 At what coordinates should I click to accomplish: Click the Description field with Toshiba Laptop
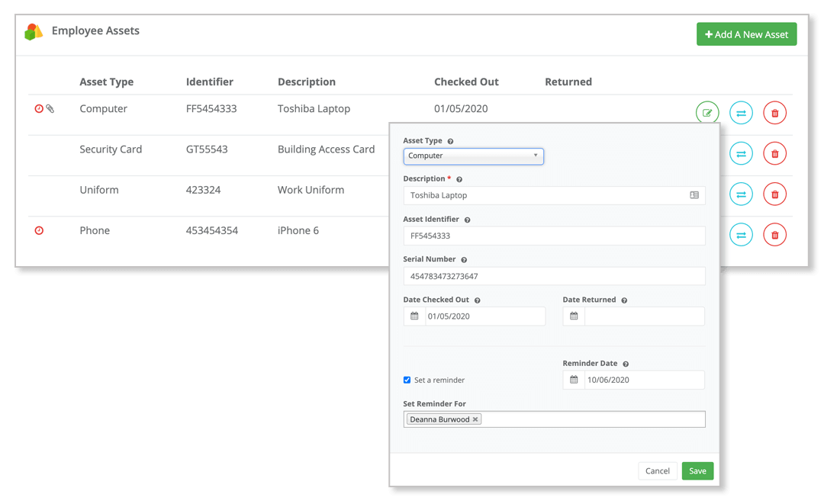[546, 195]
